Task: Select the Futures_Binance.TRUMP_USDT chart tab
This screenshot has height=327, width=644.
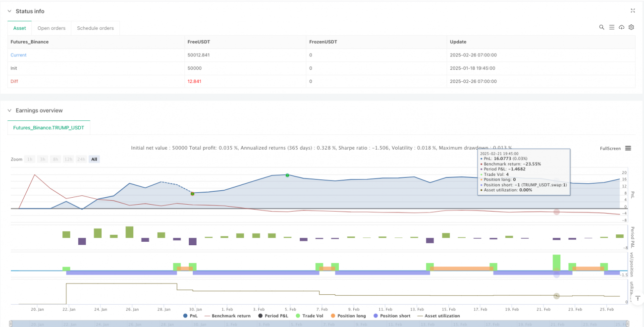Action: point(49,128)
